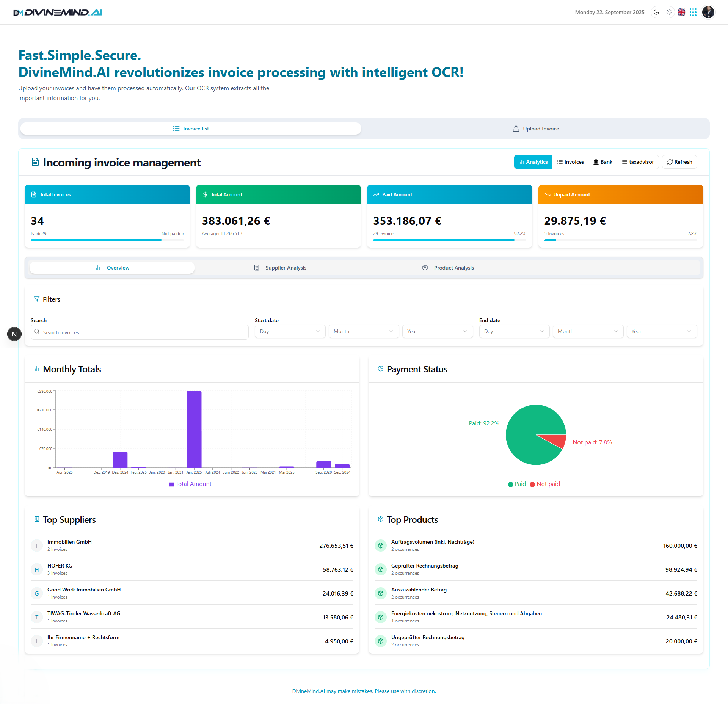The image size is (728, 704).
Task: Switch to dark mode moon icon
Action: [x=656, y=12]
